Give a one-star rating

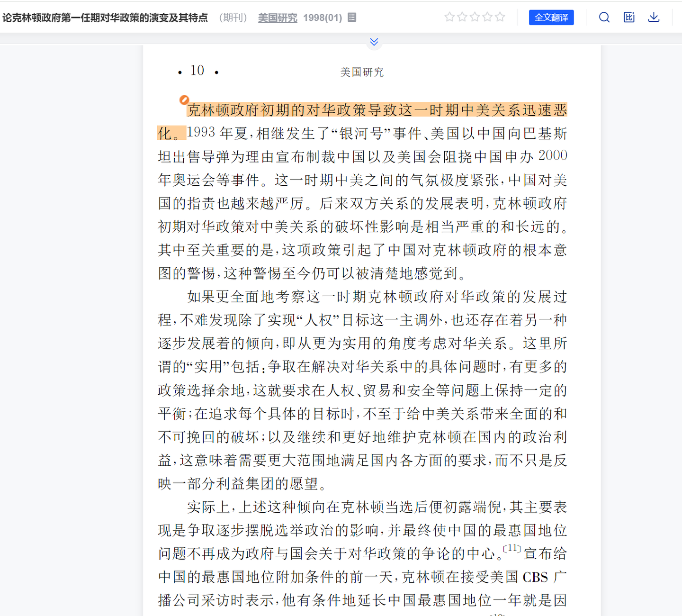(x=449, y=17)
